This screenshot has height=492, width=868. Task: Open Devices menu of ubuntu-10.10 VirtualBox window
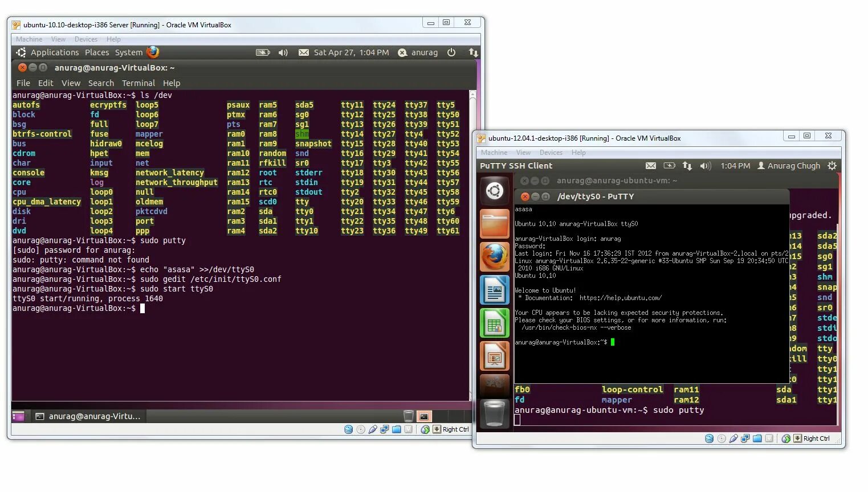click(x=86, y=39)
